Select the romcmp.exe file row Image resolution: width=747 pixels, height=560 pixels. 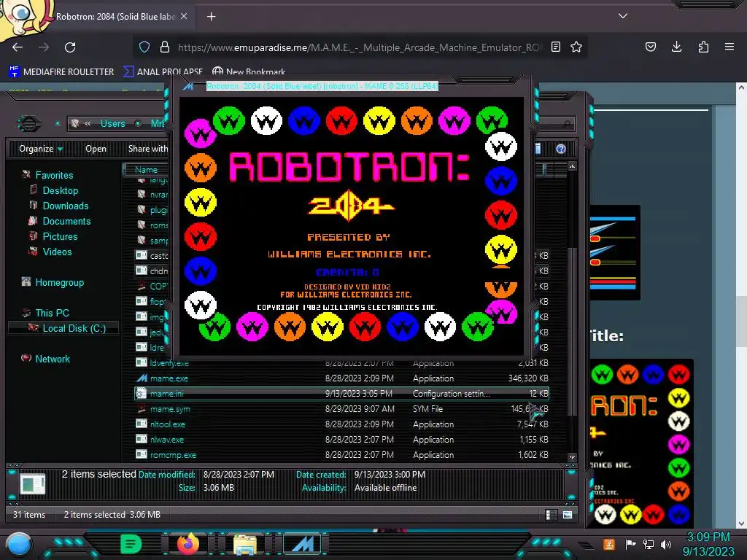[342, 454]
